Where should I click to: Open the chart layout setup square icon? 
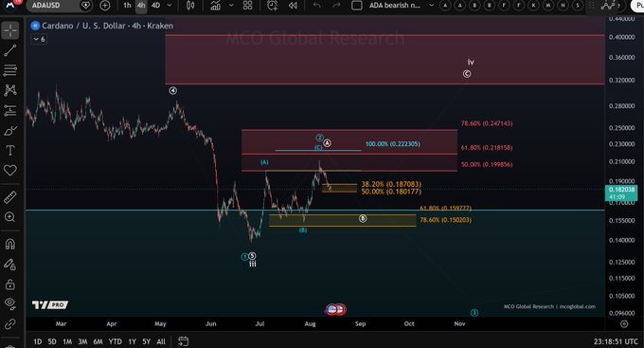tap(357, 6)
